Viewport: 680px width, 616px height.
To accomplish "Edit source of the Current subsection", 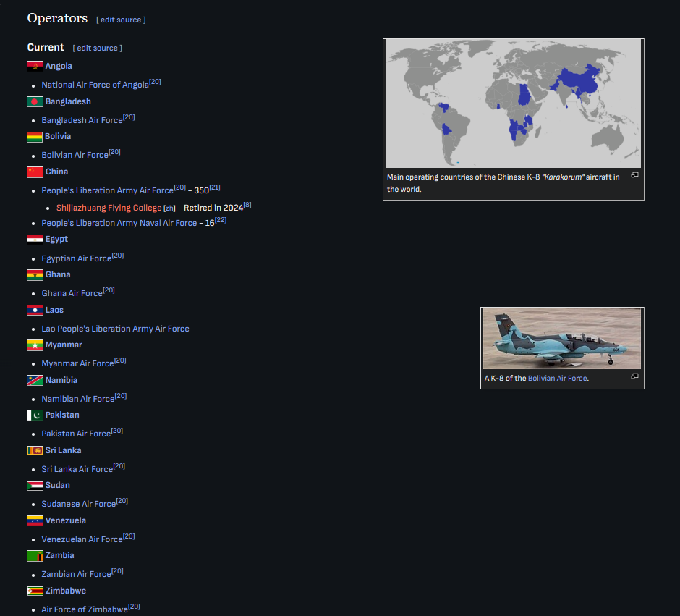I will [97, 48].
